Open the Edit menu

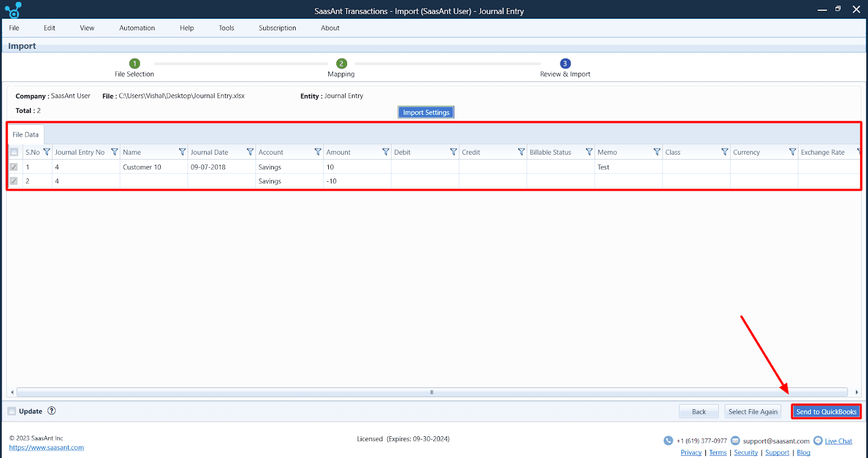pyautogui.click(x=49, y=28)
